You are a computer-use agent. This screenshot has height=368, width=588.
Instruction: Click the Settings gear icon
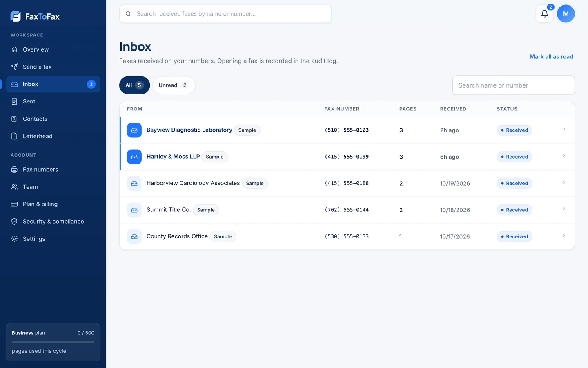coord(14,239)
